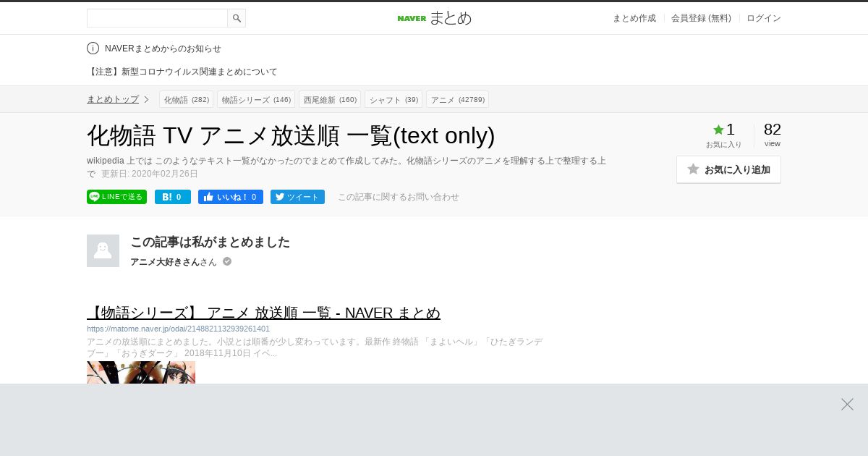The width and height of the screenshot is (868, 456).
Task: Click Hatena B! bookmark button
Action: click(x=173, y=197)
